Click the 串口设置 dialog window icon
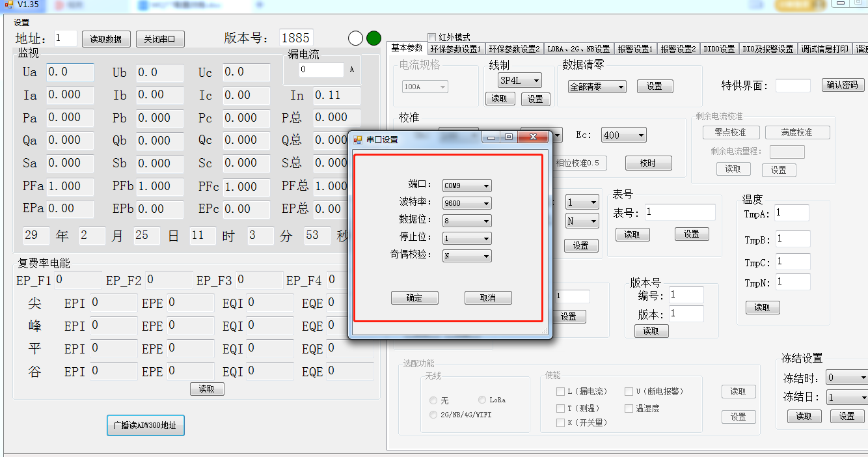868x457 pixels. 358,139
